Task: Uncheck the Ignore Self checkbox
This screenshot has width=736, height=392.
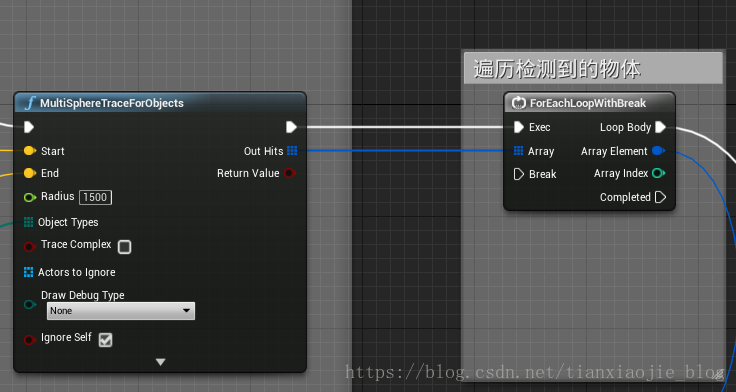Action: click(x=106, y=339)
